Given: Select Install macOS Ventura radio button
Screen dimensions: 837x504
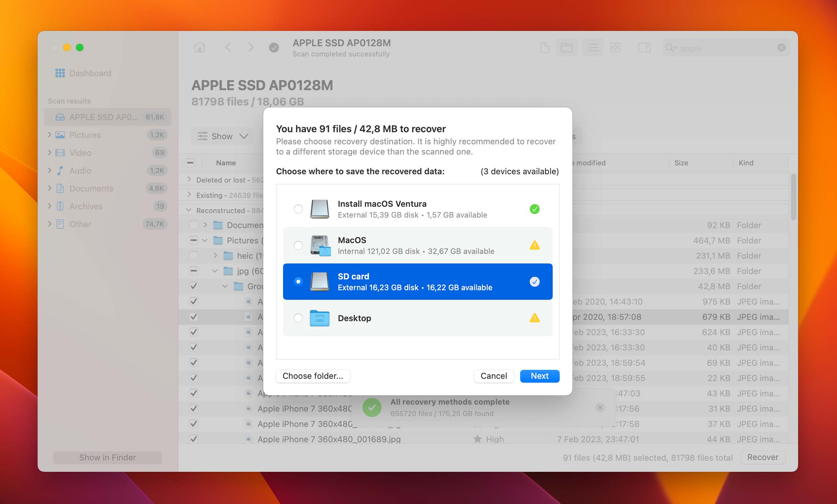Looking at the screenshot, I should [298, 209].
